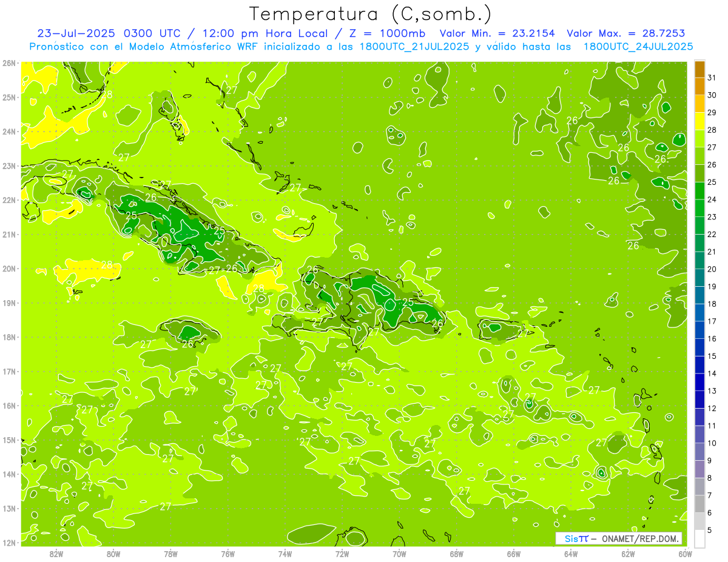Viewport: 728px width, 562px height.
Task: Click the '60W' longitude axis label
Action: coord(685,554)
